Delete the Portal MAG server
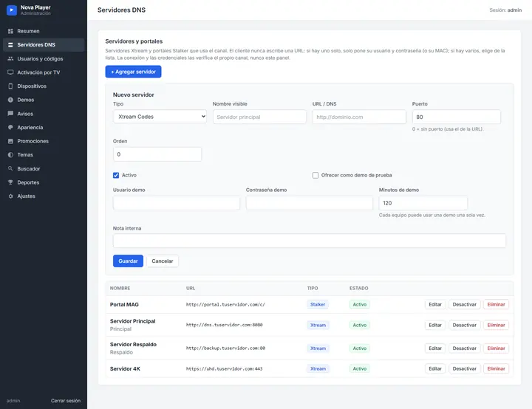This screenshot has width=532, height=409. pyautogui.click(x=496, y=305)
